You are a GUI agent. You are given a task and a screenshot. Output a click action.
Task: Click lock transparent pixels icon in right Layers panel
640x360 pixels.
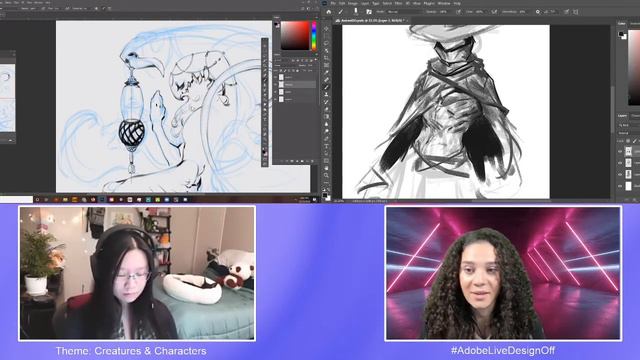pyautogui.click(x=628, y=141)
